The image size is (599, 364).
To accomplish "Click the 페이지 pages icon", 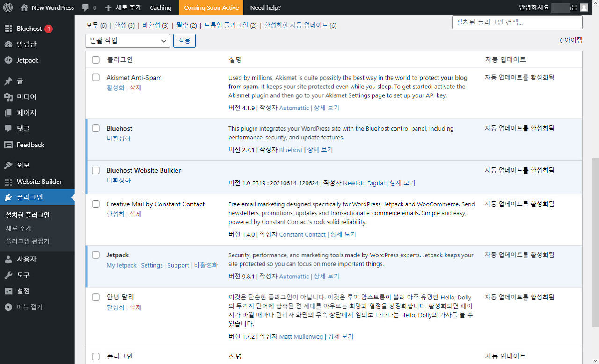I will click(8, 113).
